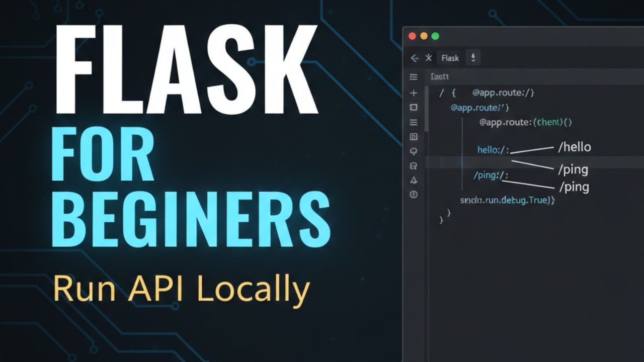The image size is (644, 362).
Task: Maximize the editor with the green button
Action: (x=435, y=36)
